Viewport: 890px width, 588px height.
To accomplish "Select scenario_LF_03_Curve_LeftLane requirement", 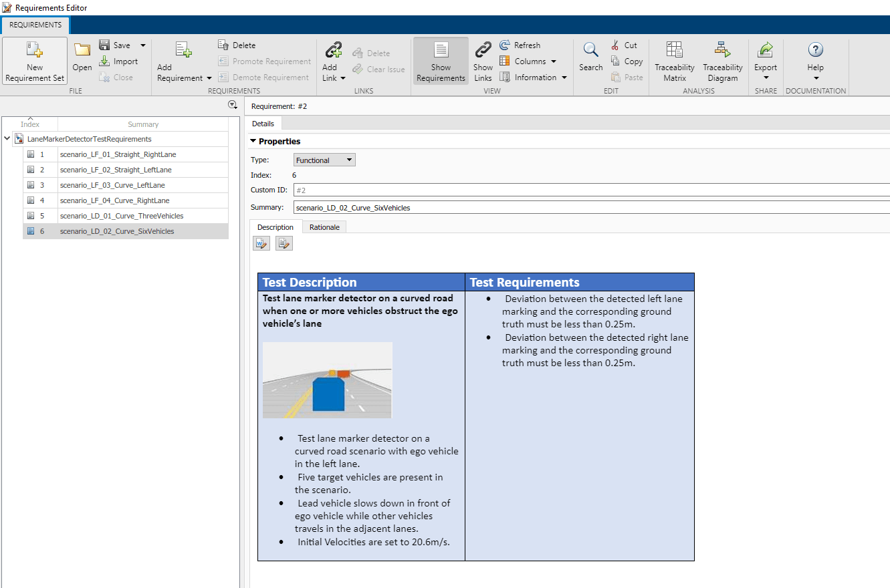I will point(112,185).
